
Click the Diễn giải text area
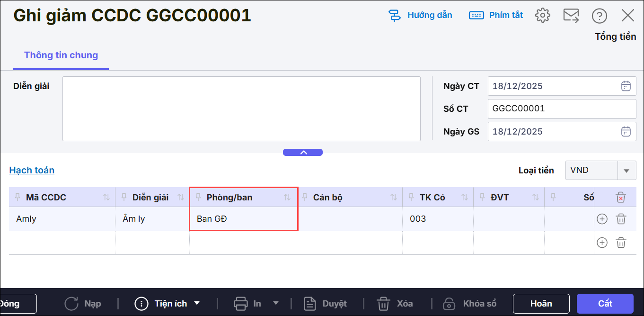tap(241, 108)
